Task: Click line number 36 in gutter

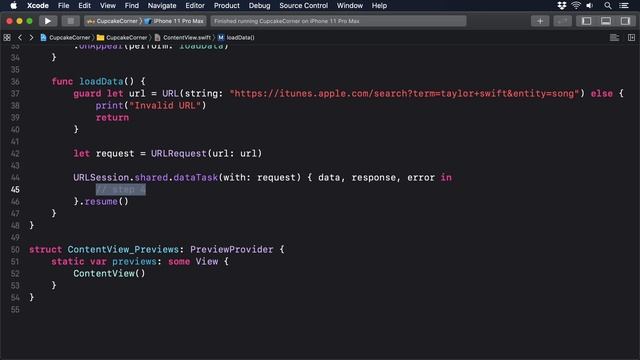Action: (x=15, y=82)
